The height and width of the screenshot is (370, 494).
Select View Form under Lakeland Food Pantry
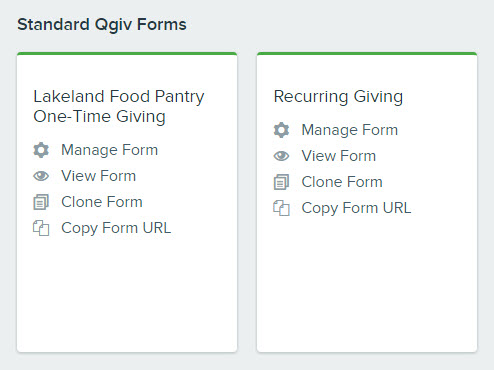(x=99, y=176)
